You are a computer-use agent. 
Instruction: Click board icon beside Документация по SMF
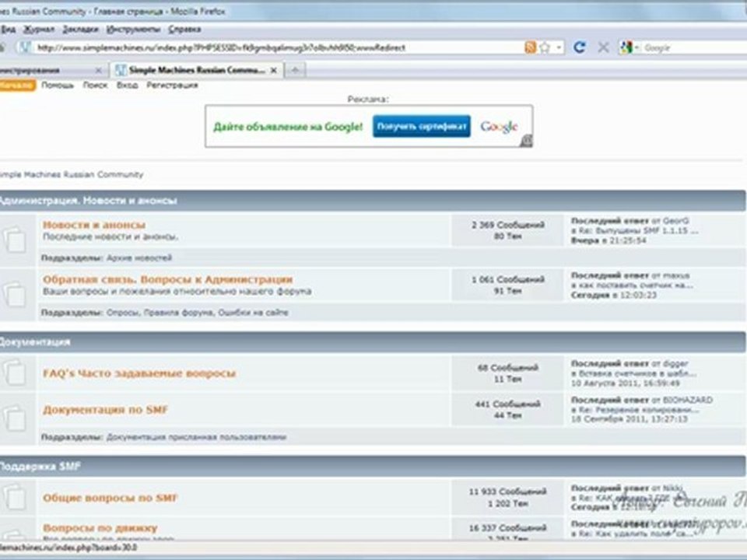click(x=16, y=418)
